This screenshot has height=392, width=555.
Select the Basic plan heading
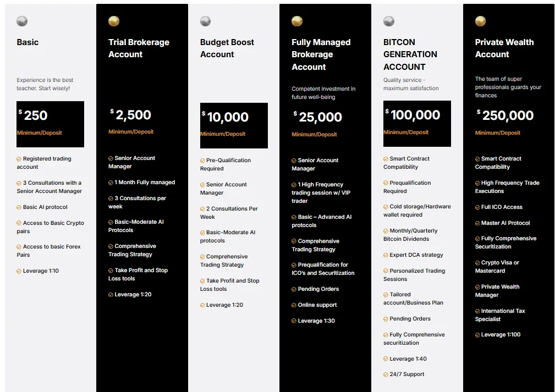(28, 42)
